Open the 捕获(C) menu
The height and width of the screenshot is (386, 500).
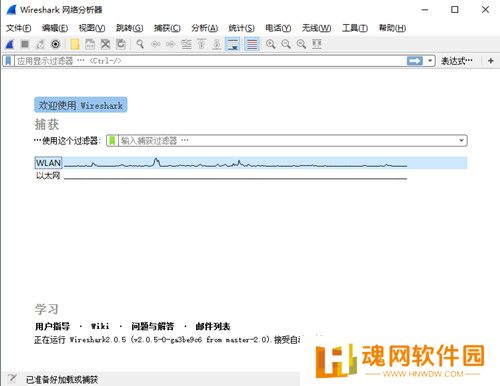pyautogui.click(x=167, y=28)
